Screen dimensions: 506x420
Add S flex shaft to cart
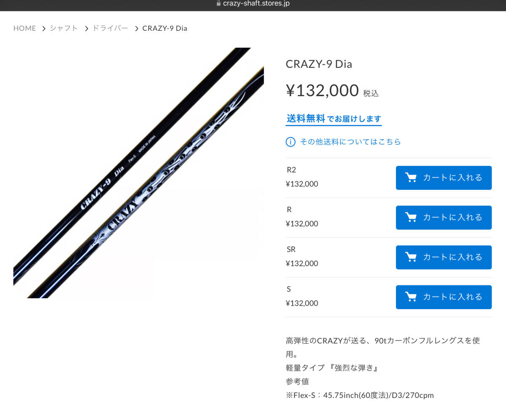point(444,296)
